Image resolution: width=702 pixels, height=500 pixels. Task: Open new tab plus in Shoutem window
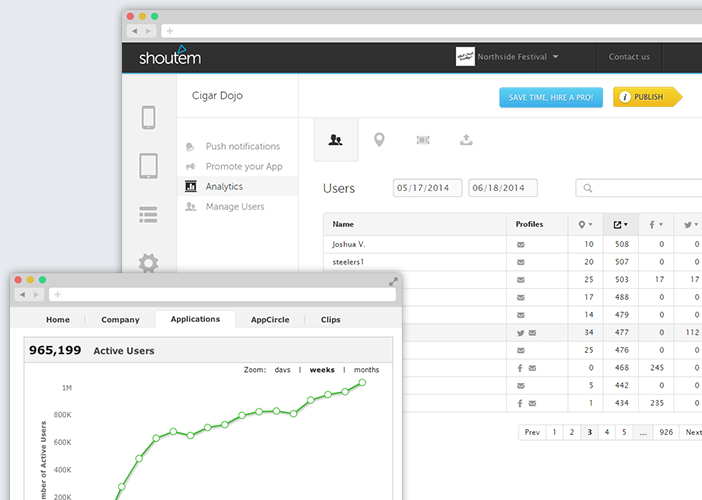click(170, 31)
